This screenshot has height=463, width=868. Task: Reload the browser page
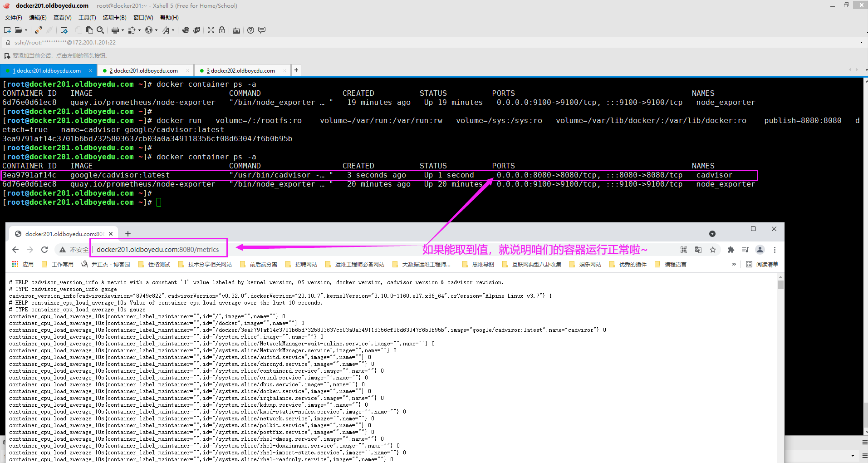click(44, 250)
